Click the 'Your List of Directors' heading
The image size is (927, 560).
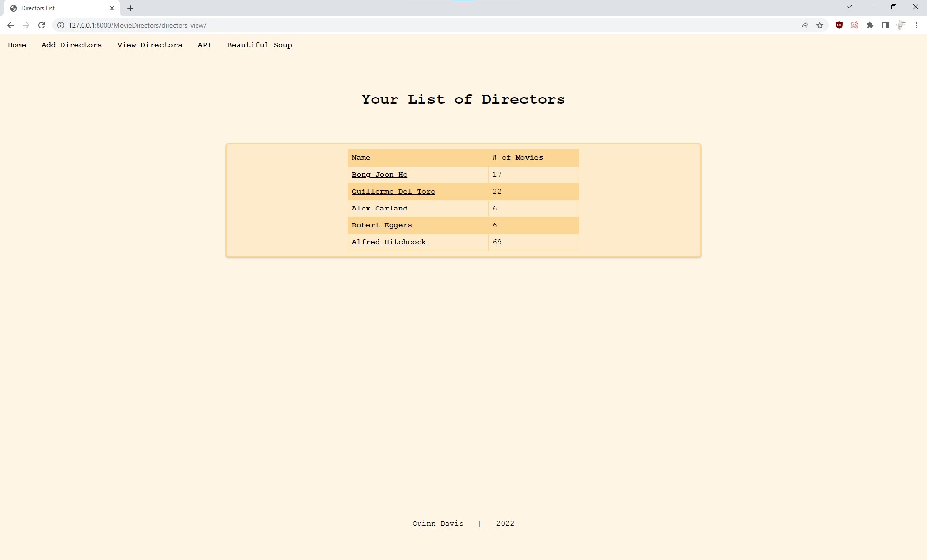463,99
